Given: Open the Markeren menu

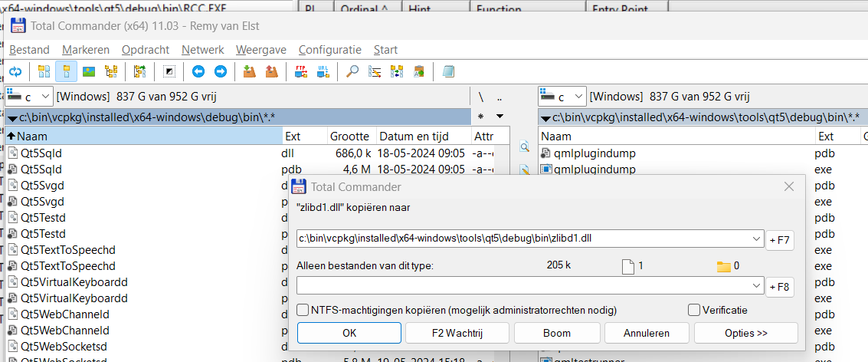Looking at the screenshot, I should tap(86, 50).
